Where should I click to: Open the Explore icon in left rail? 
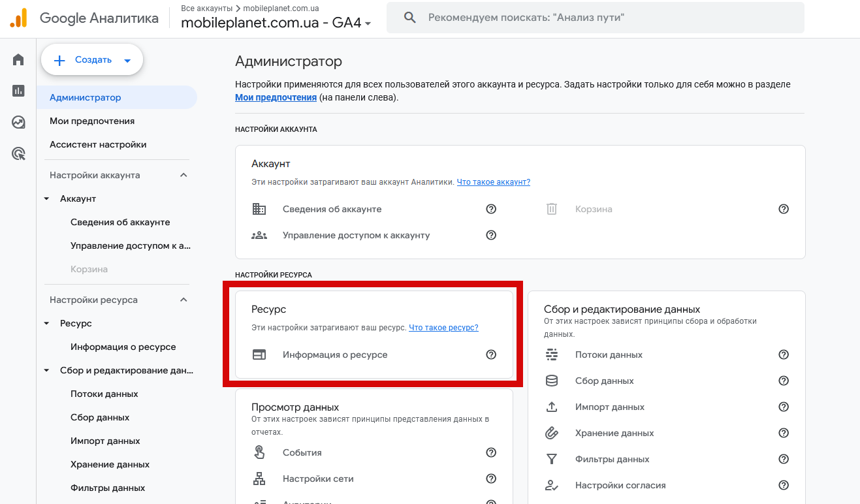[x=18, y=122]
